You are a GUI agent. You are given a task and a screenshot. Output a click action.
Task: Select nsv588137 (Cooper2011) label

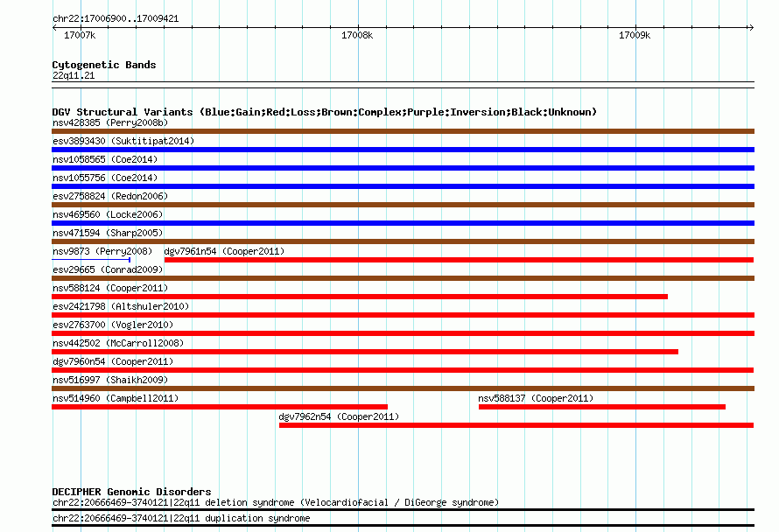536,398
